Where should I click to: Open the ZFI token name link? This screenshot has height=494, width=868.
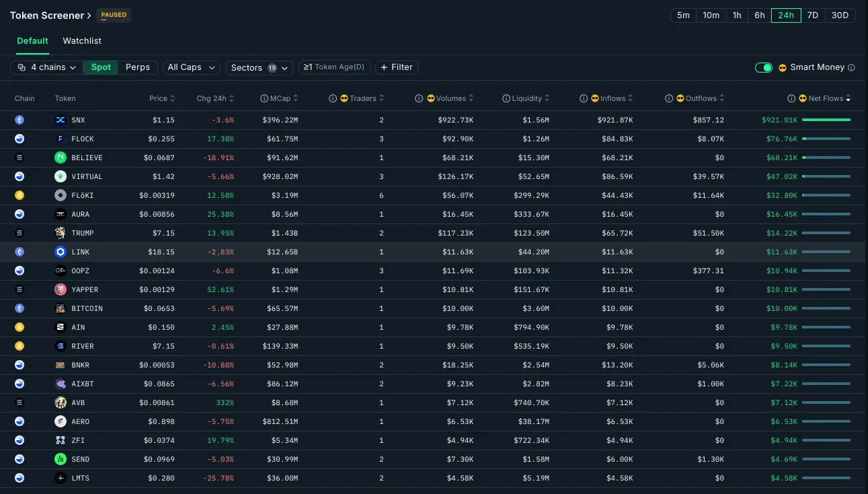(78, 440)
